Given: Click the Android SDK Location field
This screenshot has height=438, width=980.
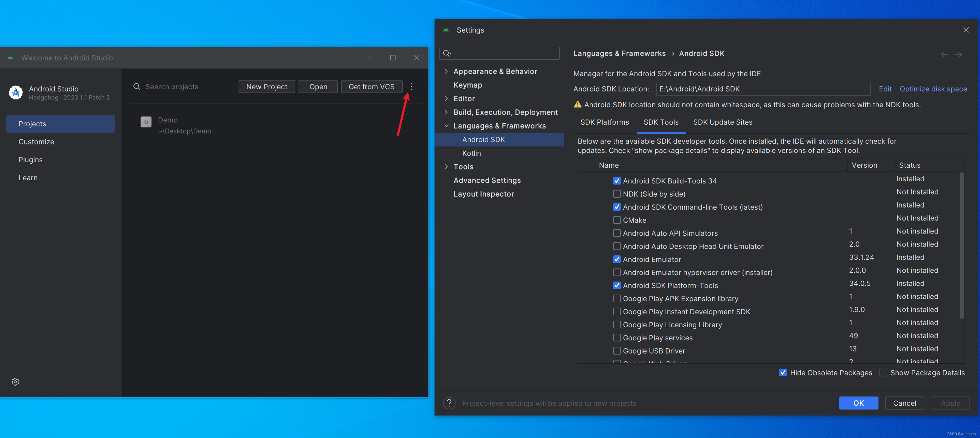Looking at the screenshot, I should tap(763, 89).
